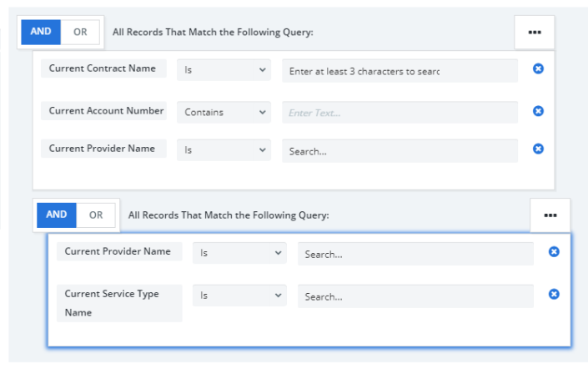Remove the Current Service Type Name filter
Viewport: 588px width, 374px height.
pos(554,294)
